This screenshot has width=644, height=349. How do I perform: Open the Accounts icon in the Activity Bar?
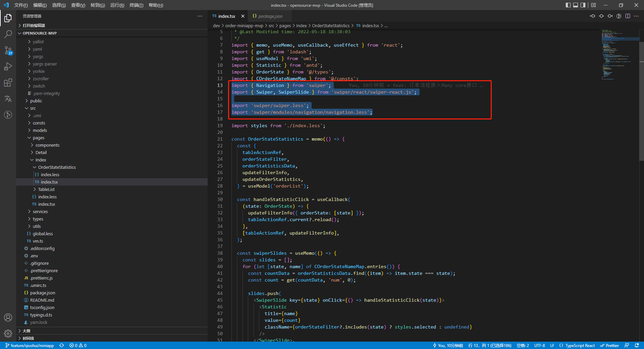pos(8,317)
